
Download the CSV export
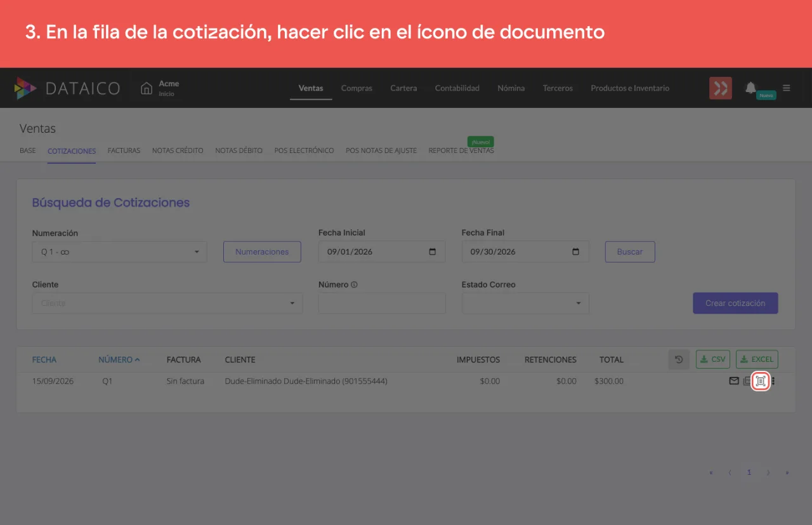point(713,359)
